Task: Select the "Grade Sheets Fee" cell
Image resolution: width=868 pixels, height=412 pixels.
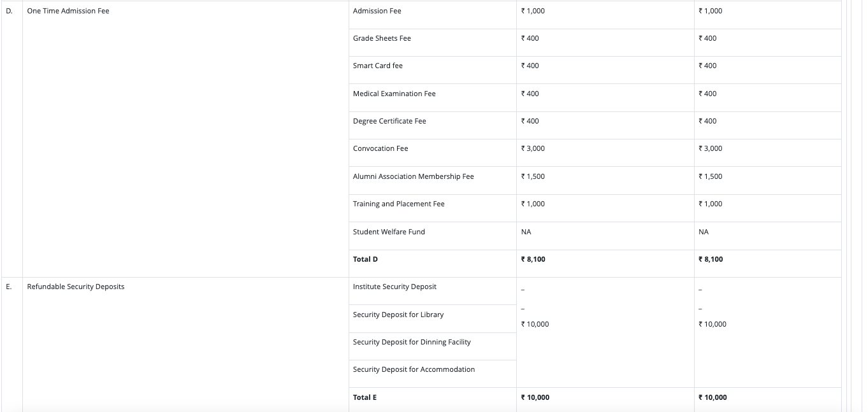Action: point(382,38)
